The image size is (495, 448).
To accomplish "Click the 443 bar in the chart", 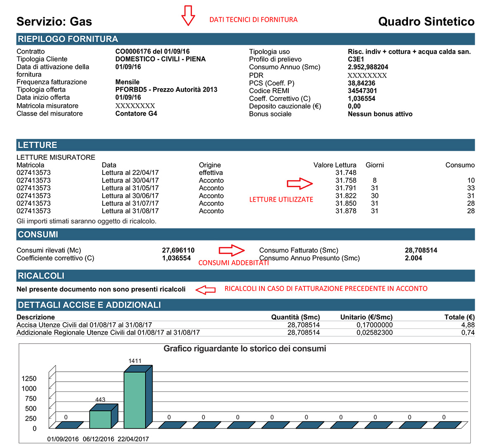I will (x=104, y=417).
